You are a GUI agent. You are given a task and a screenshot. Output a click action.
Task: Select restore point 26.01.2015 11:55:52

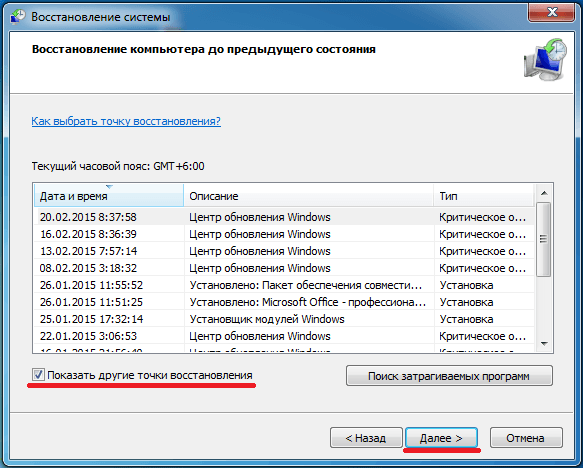(284, 285)
